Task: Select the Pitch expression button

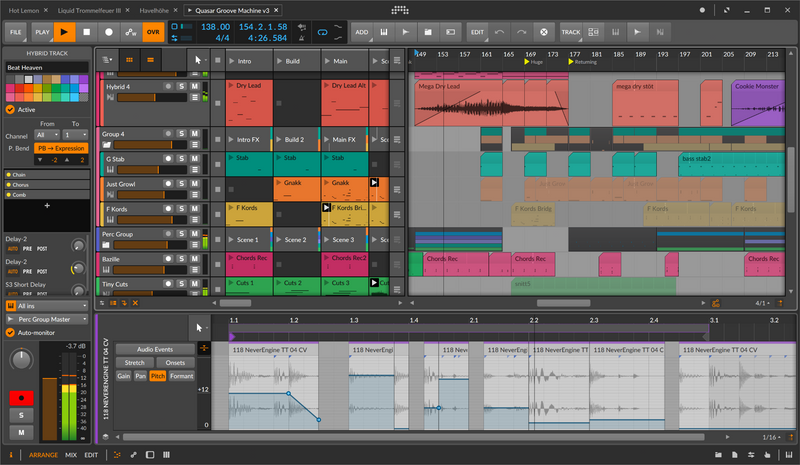Action: [158, 376]
